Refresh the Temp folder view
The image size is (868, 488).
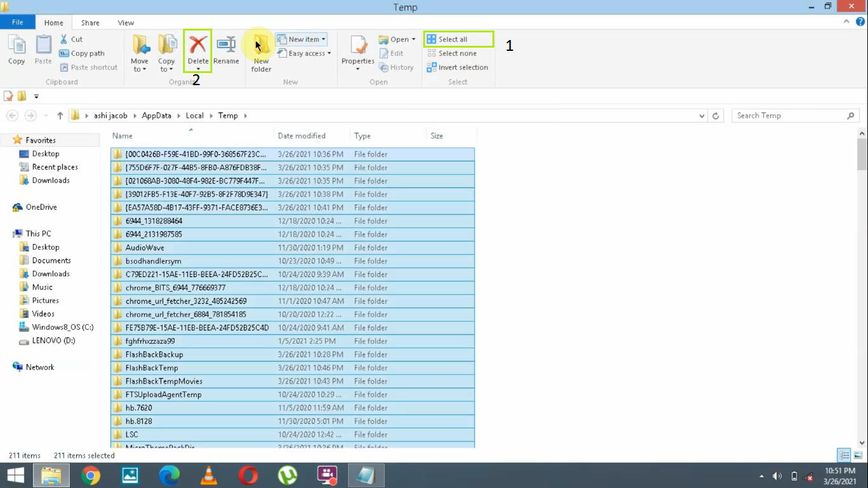pos(715,115)
